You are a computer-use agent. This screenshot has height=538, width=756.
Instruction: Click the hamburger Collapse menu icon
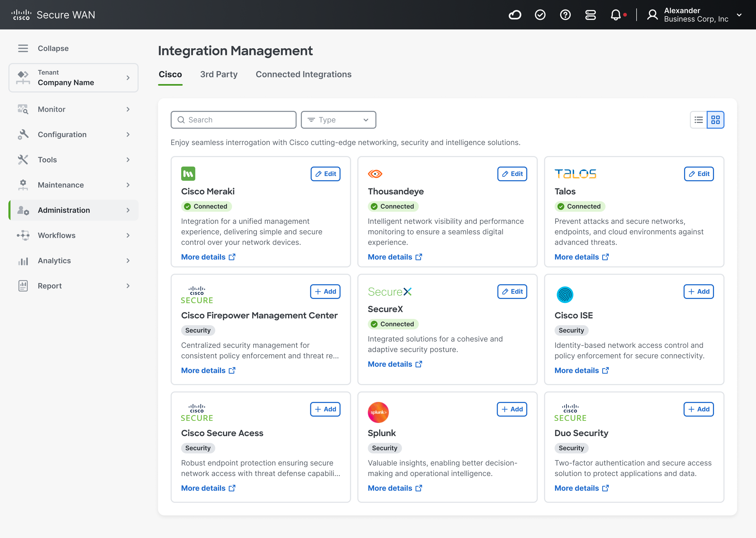(x=23, y=48)
